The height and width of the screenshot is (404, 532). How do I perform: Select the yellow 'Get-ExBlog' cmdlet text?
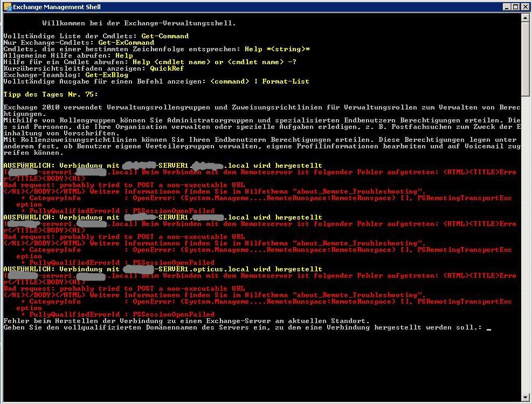tap(107, 74)
